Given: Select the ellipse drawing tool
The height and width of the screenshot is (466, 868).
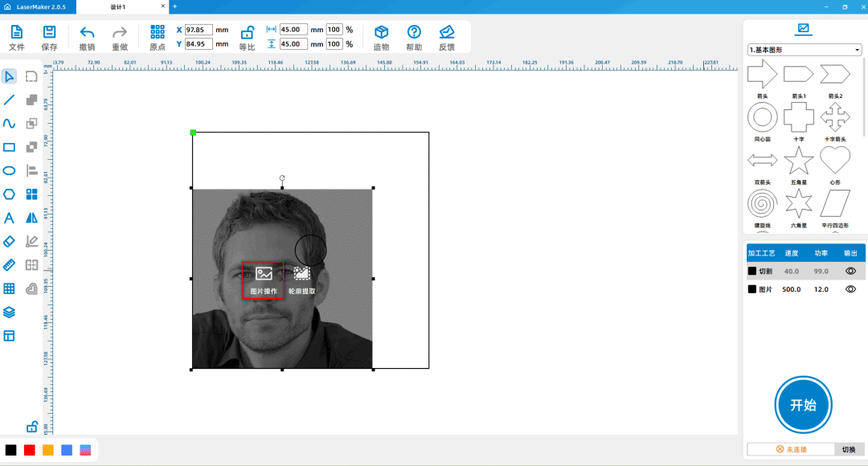Looking at the screenshot, I should [x=10, y=170].
